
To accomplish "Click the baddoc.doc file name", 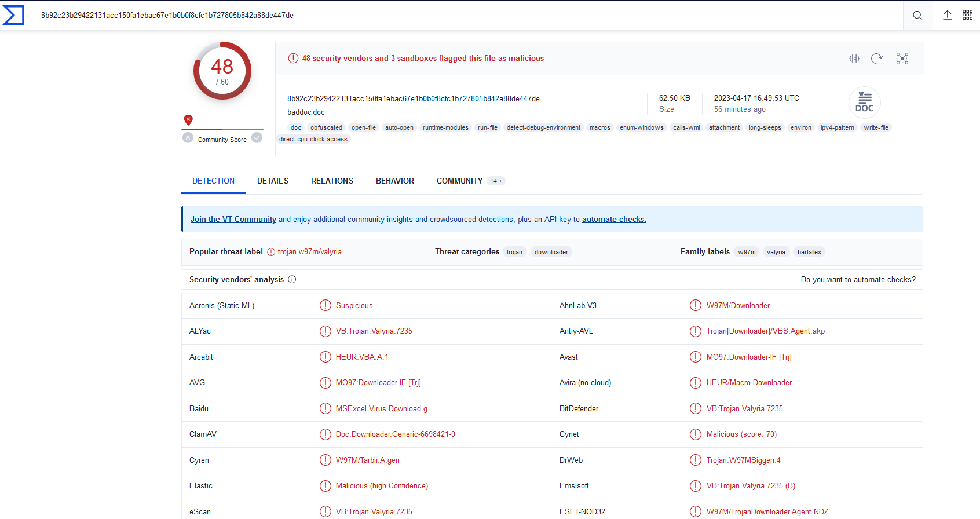I will coord(306,112).
